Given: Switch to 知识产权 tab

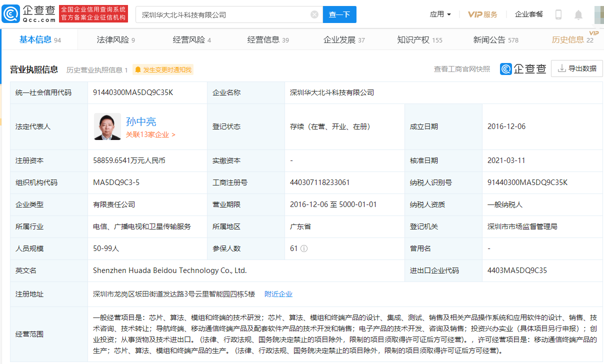Looking at the screenshot, I should (x=420, y=40).
